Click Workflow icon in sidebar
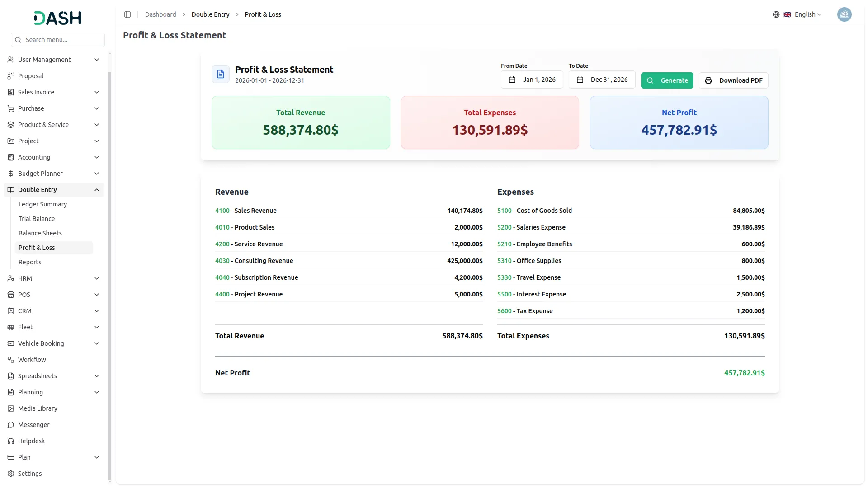The width and height of the screenshot is (868, 488). coord(11,360)
